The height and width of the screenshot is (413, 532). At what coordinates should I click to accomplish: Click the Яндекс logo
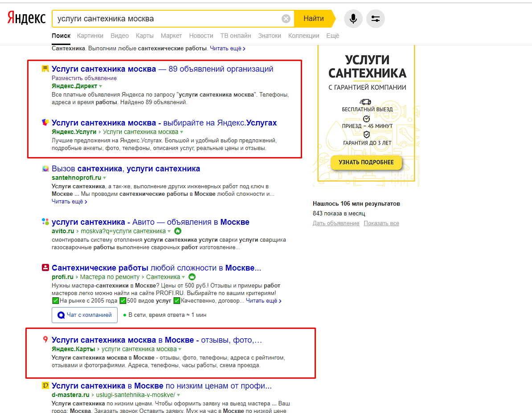point(26,18)
